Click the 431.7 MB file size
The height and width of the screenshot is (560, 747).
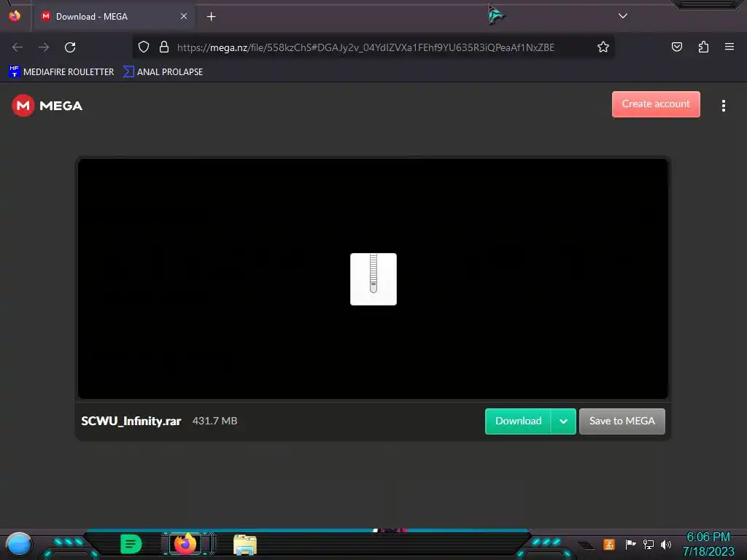[x=215, y=421]
